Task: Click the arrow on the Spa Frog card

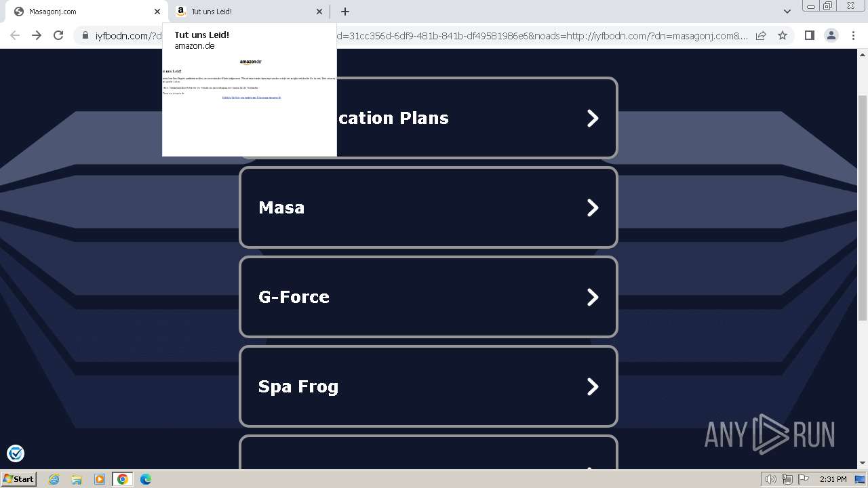Action: click(x=593, y=386)
